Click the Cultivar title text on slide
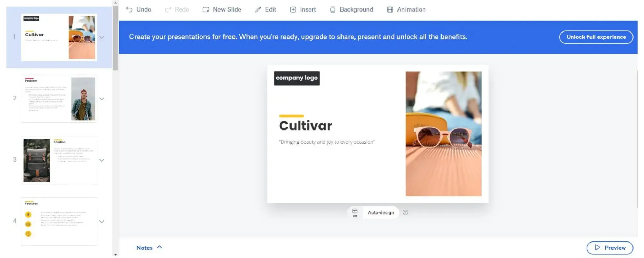The image size is (644, 258). 305,126
